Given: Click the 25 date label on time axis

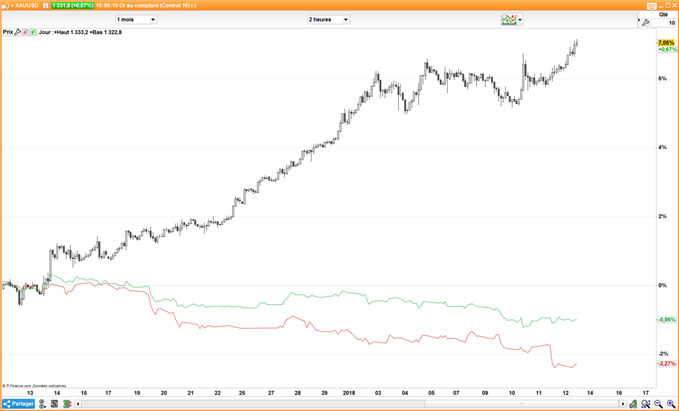Looking at the screenshot, I should 242,393.
